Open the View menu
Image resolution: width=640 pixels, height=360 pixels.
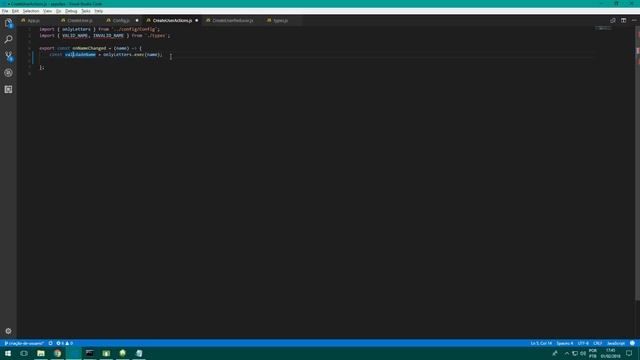[x=47, y=11]
